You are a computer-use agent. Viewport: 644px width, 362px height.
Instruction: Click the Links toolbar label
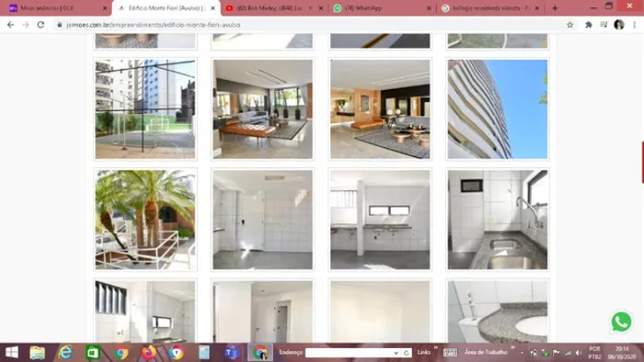(x=424, y=352)
